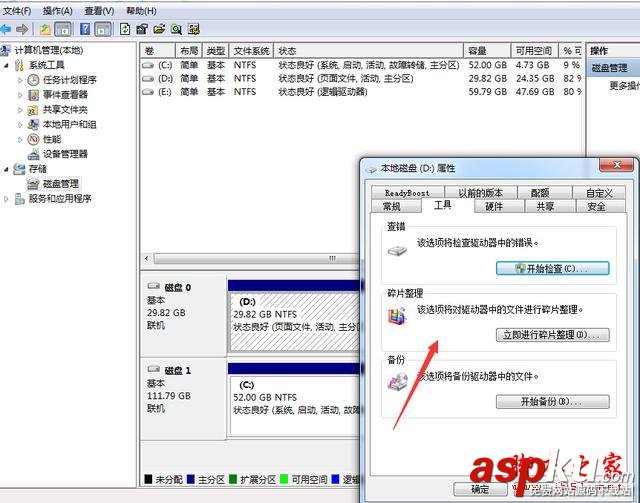Screen dimensions: 640x503
Task: Switch to the 自定义 tab
Action: (x=599, y=192)
